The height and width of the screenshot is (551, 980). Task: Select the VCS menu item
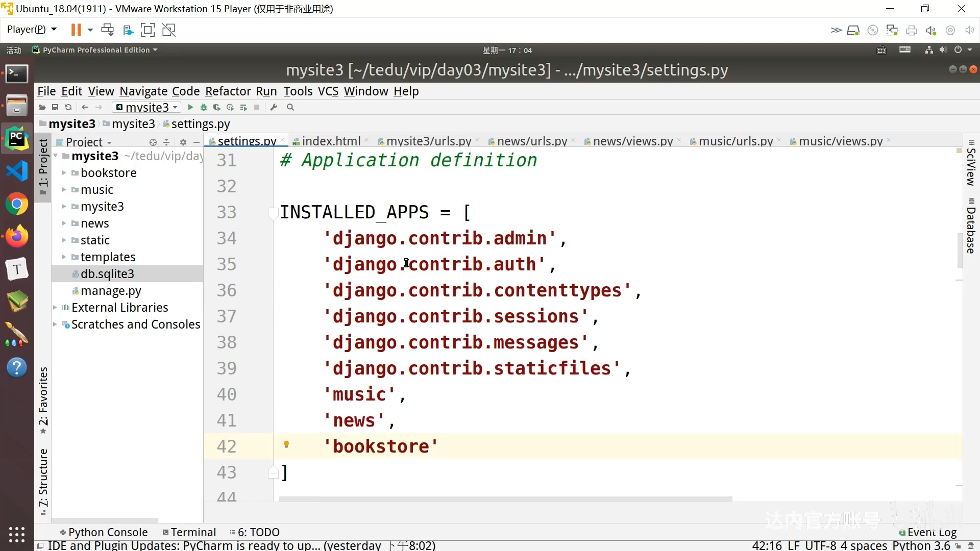(327, 91)
